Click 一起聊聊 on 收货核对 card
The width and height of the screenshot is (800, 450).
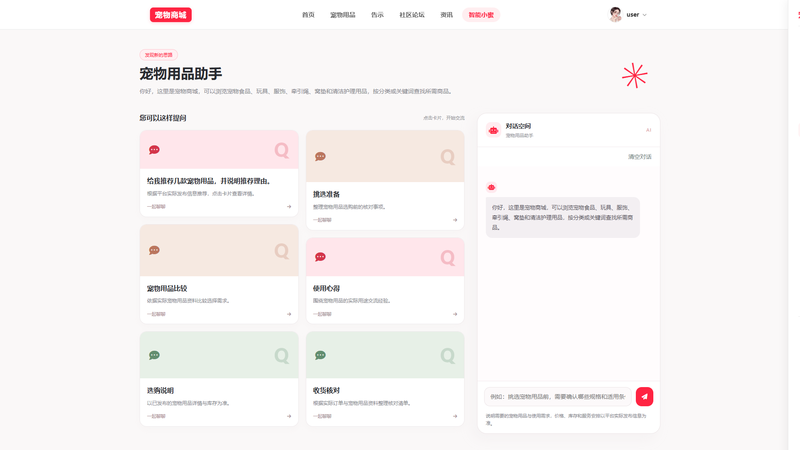(x=322, y=416)
